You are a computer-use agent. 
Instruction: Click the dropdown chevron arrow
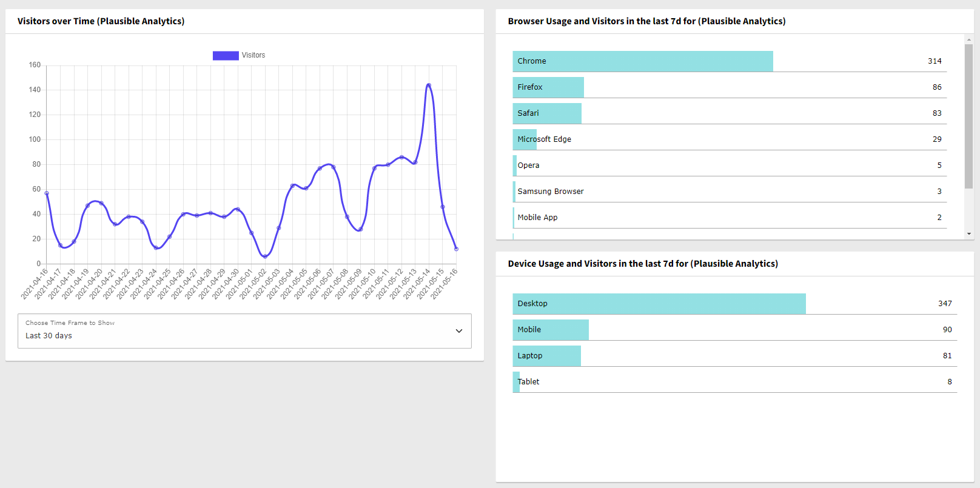459,331
